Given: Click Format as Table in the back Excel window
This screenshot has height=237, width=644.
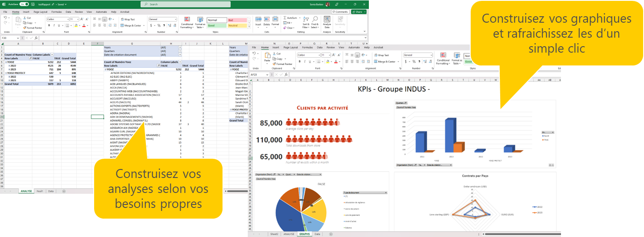Looking at the screenshot, I should (x=200, y=22).
